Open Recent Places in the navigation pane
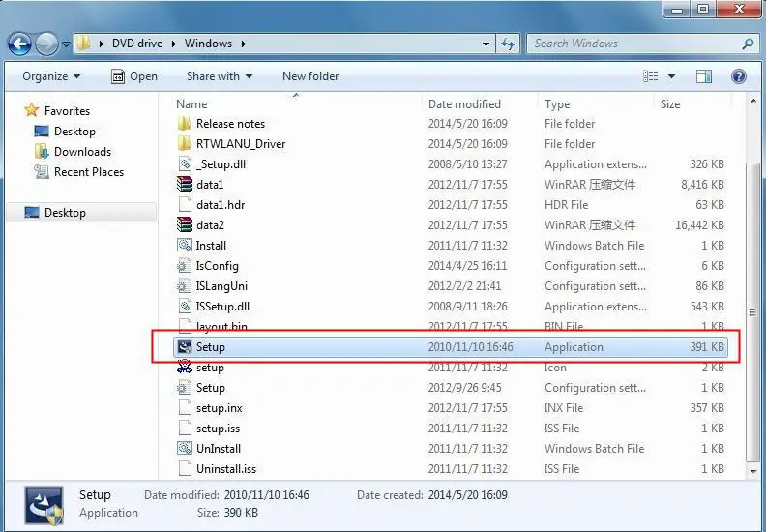 pos(78,172)
